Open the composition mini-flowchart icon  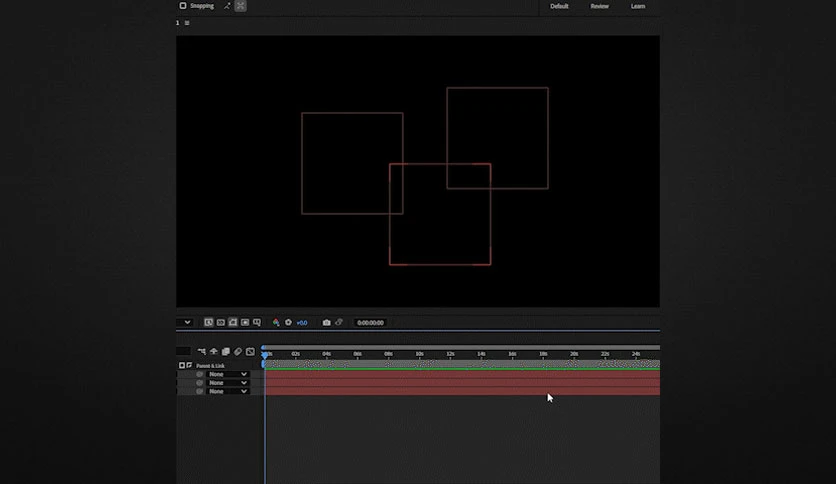202,351
